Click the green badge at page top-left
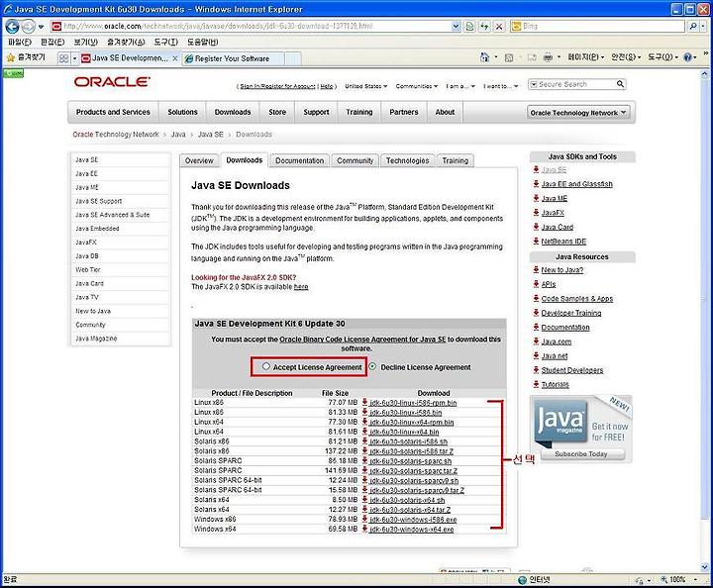This screenshot has width=713, height=588. click(13, 73)
